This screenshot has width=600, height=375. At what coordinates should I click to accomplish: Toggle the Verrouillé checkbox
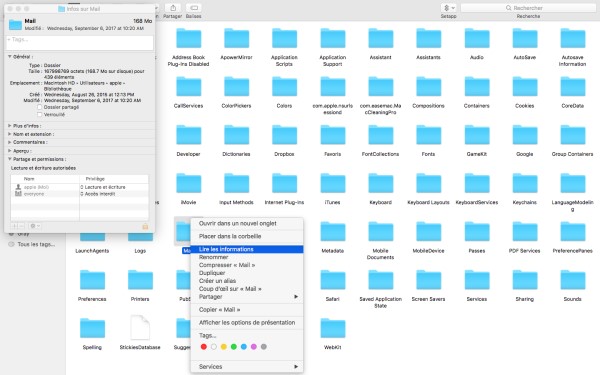coord(39,114)
